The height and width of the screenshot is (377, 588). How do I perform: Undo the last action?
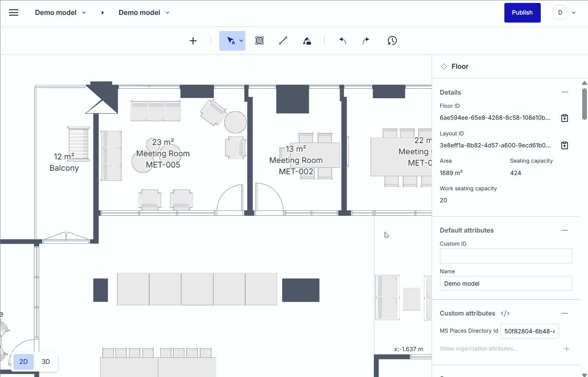tap(343, 41)
